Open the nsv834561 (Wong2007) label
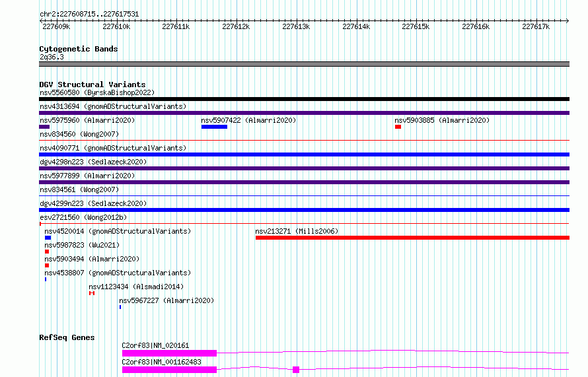This screenshot has width=588, height=377. [x=79, y=189]
